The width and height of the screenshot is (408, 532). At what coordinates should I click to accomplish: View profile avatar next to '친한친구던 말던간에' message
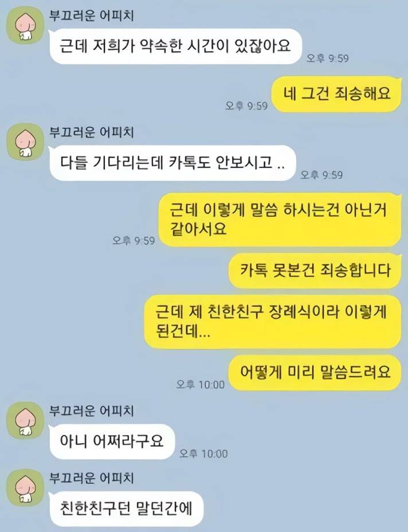tap(25, 487)
